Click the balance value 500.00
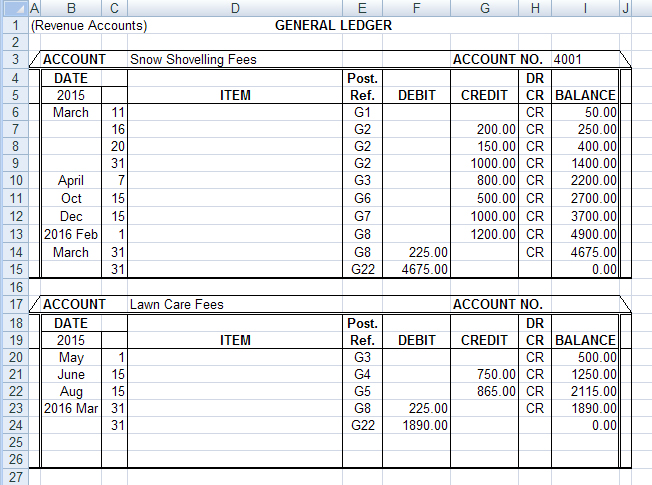Screen dimensions: 652x485 [x=597, y=357]
